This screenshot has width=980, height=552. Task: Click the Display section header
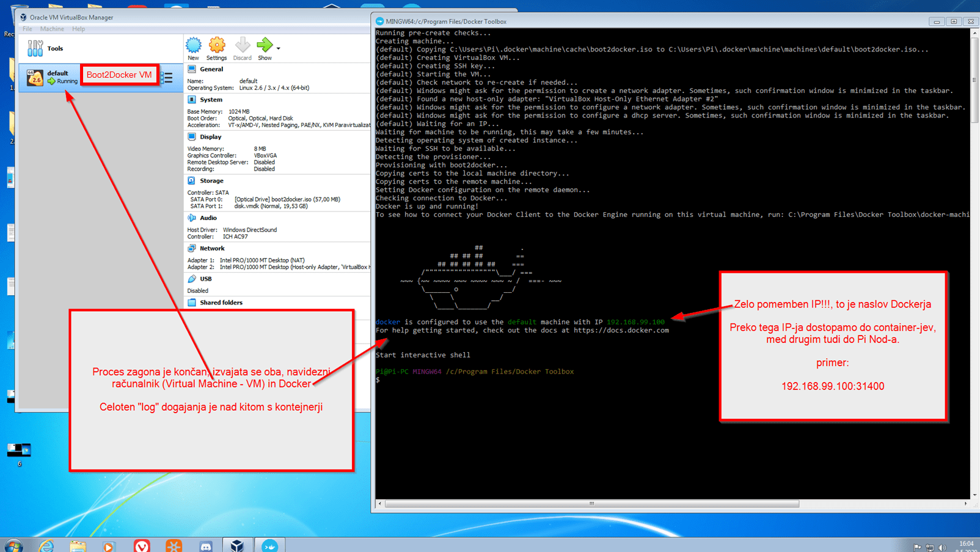pyautogui.click(x=211, y=137)
